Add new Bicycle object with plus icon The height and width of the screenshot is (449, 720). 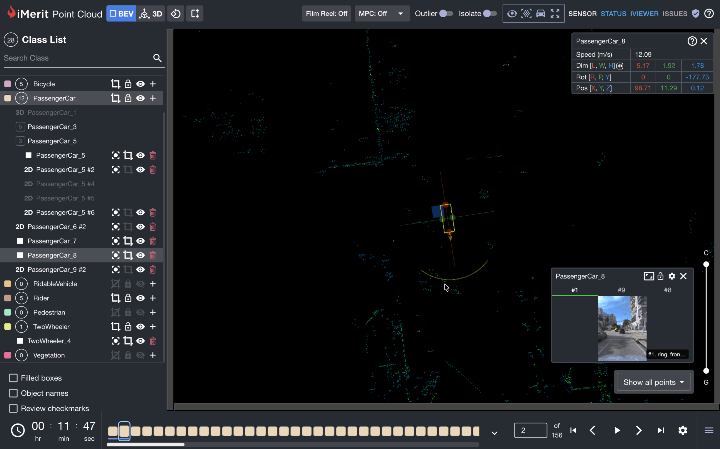click(x=153, y=84)
